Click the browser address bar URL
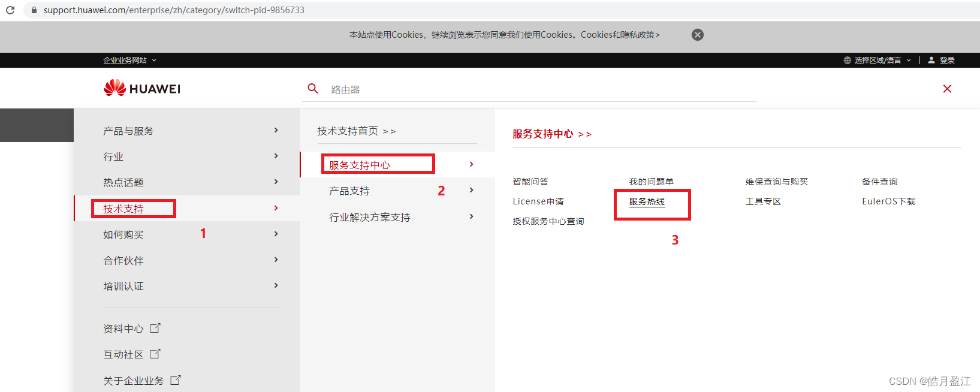Image resolution: width=980 pixels, height=392 pixels. [x=174, y=10]
